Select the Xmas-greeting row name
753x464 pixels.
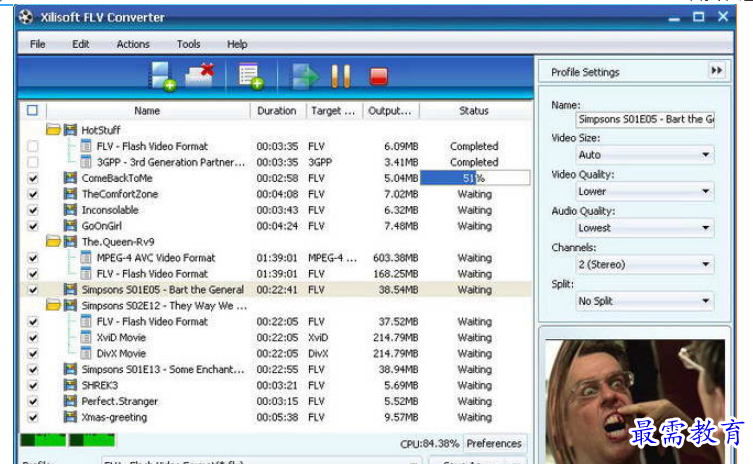point(114,417)
